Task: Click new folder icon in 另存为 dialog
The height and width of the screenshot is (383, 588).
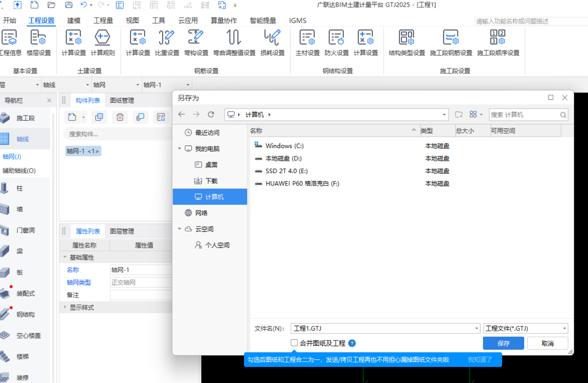Action: (459, 114)
